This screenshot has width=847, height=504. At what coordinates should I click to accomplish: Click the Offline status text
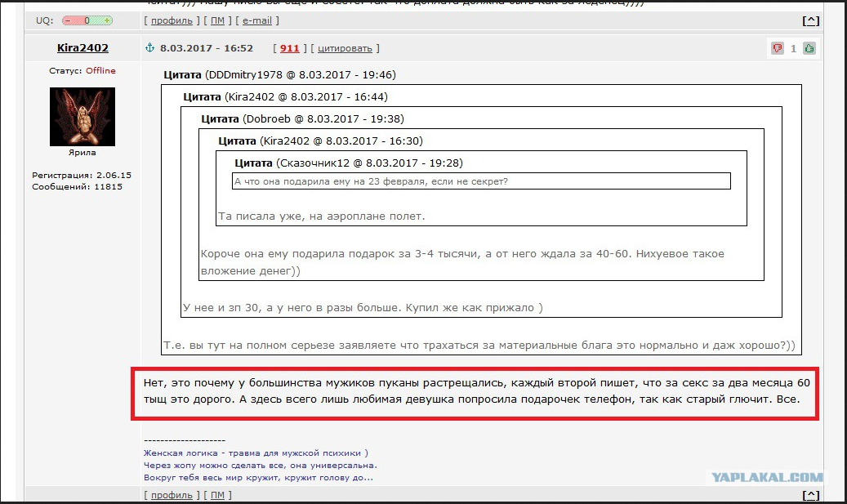pyautogui.click(x=100, y=71)
